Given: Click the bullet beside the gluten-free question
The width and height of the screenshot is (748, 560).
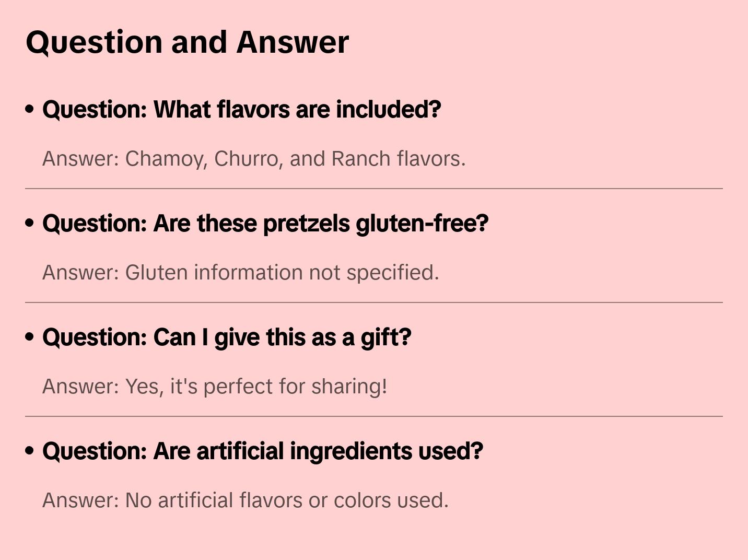Looking at the screenshot, I should coord(30,224).
